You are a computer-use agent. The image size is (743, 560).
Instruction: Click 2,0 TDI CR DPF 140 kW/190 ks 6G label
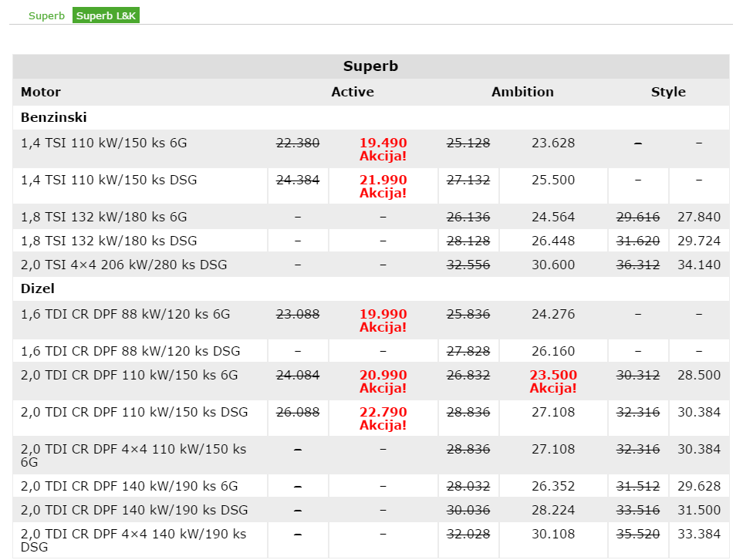click(x=130, y=486)
